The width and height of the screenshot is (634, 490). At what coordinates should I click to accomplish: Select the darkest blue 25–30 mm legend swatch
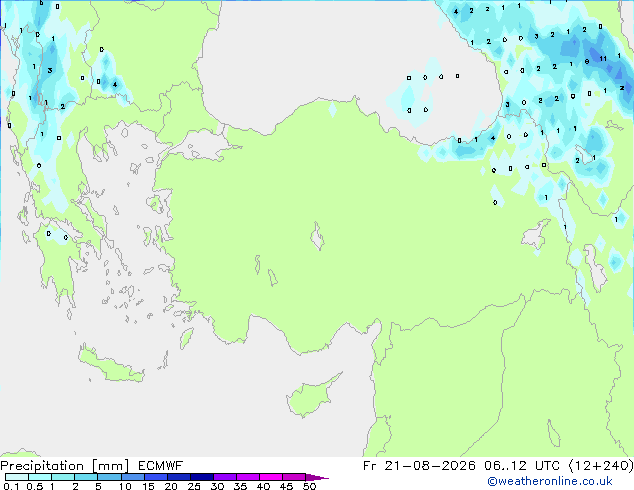202,477
